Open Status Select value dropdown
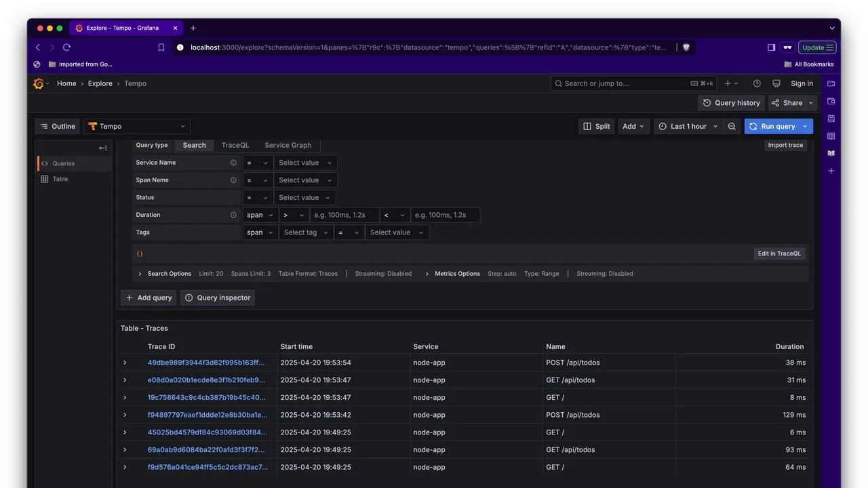 [304, 198]
